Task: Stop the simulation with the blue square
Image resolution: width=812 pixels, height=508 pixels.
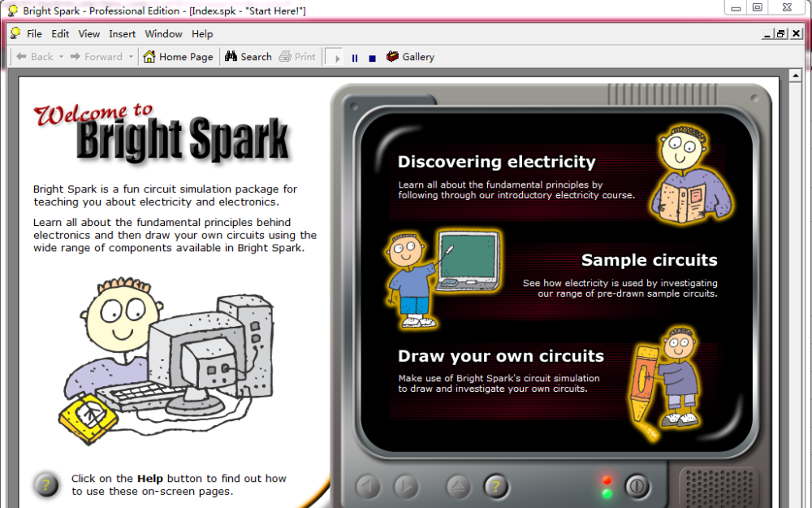Action: (x=372, y=59)
